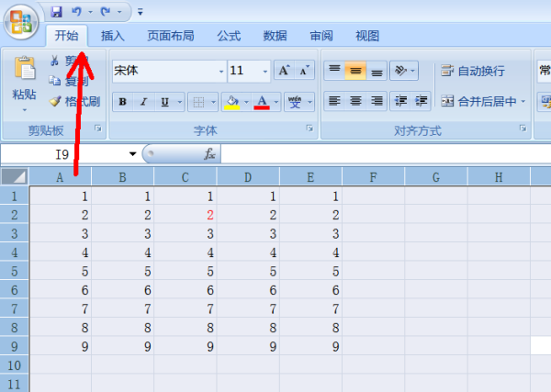Click the Select All corner of the grid
This screenshot has height=392, width=551.
tap(14, 176)
